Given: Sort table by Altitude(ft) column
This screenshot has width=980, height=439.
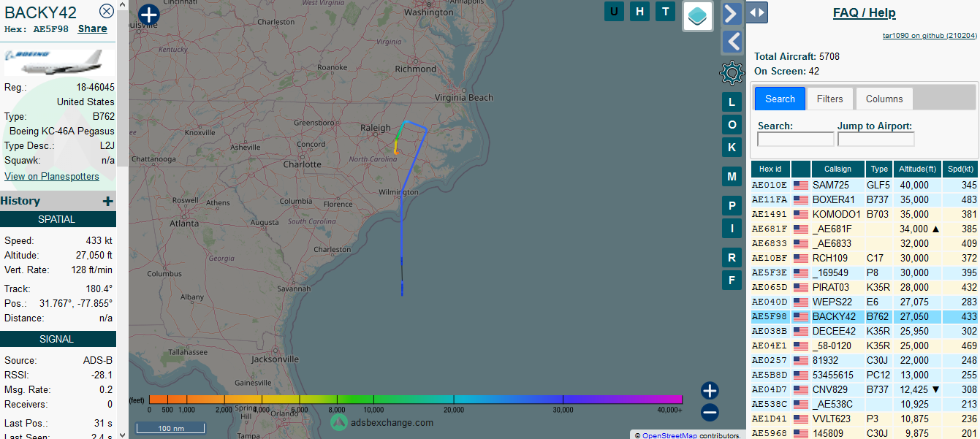Looking at the screenshot, I should (917, 169).
